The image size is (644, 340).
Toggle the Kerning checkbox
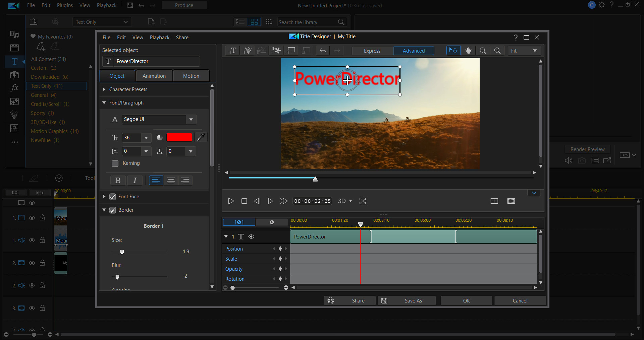(115, 163)
